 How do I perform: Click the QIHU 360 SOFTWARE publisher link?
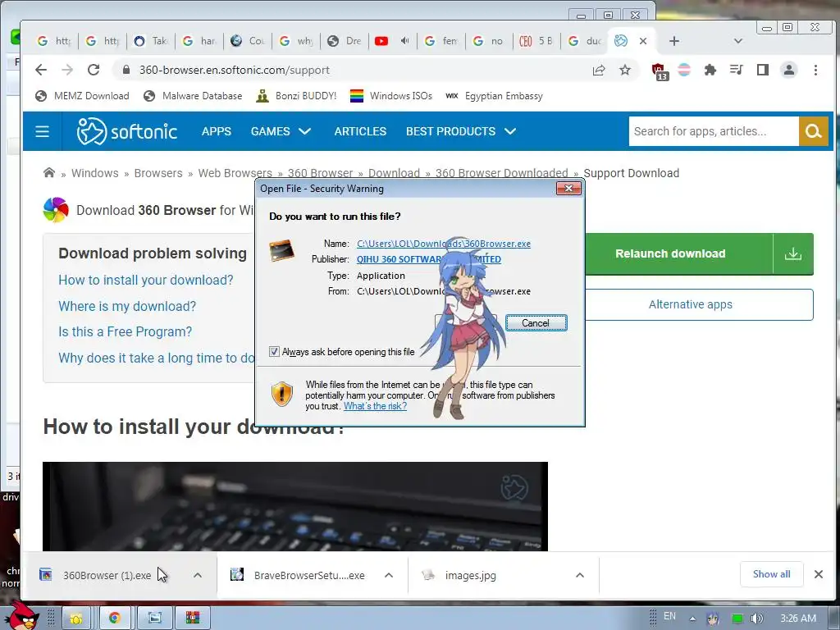click(428, 259)
